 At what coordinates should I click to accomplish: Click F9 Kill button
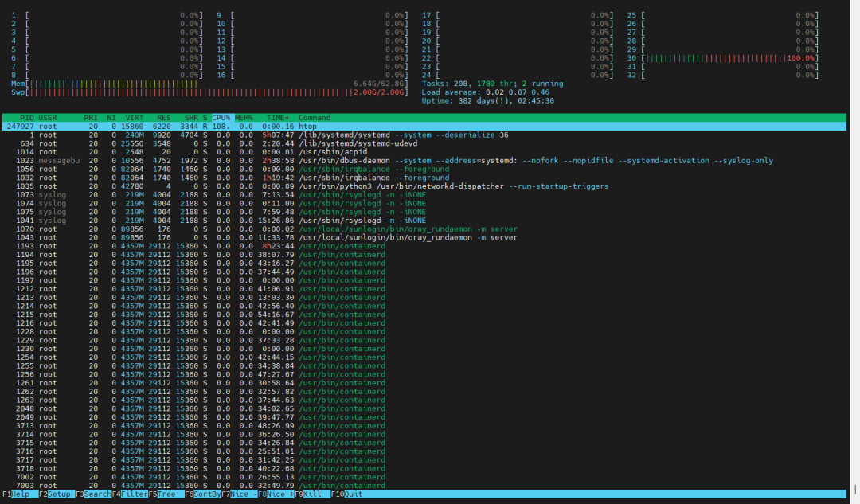pyautogui.click(x=313, y=494)
